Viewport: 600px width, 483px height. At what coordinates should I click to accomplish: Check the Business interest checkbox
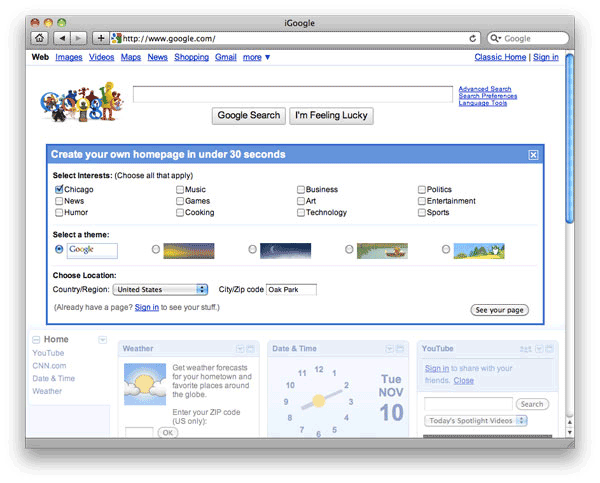(301, 189)
